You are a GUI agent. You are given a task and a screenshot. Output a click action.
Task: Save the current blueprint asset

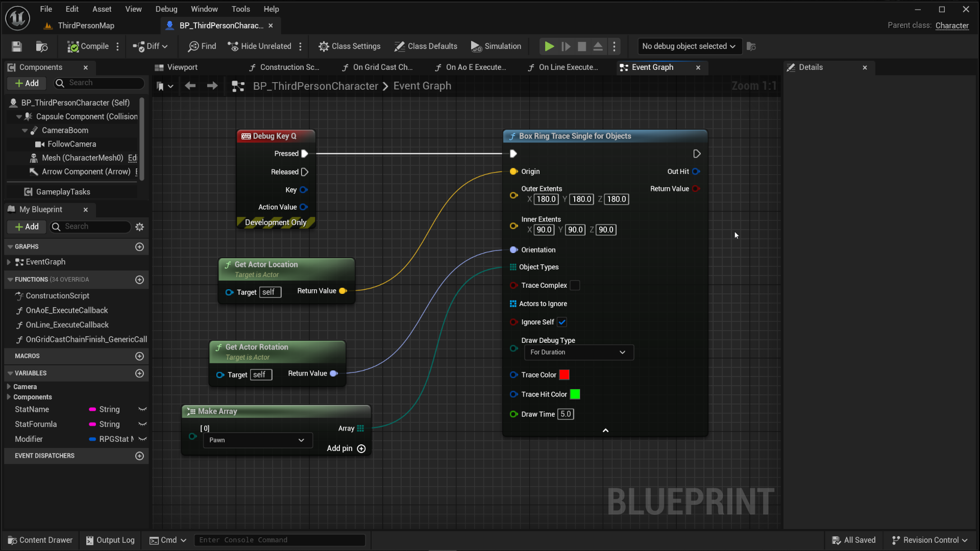tap(17, 46)
